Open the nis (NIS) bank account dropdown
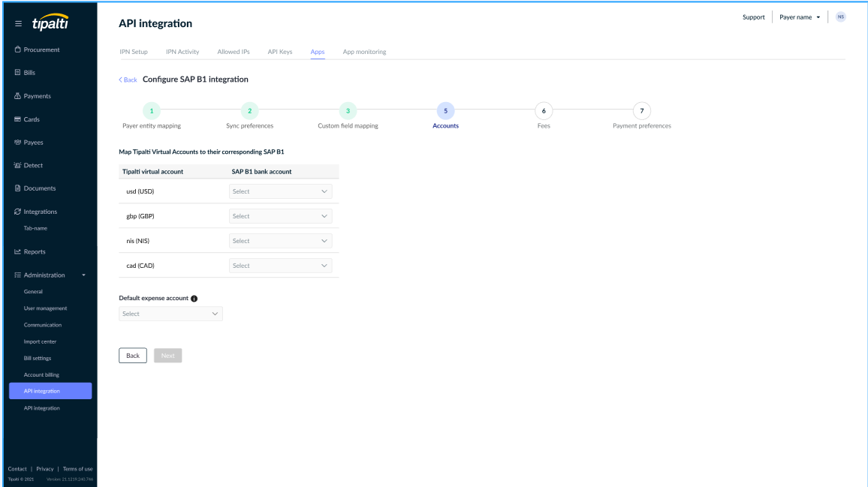 tap(281, 242)
